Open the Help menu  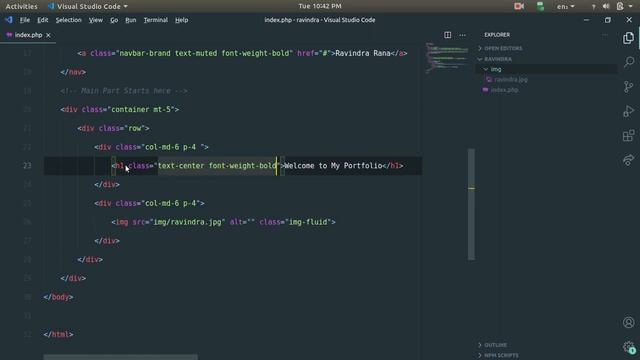pos(182,20)
